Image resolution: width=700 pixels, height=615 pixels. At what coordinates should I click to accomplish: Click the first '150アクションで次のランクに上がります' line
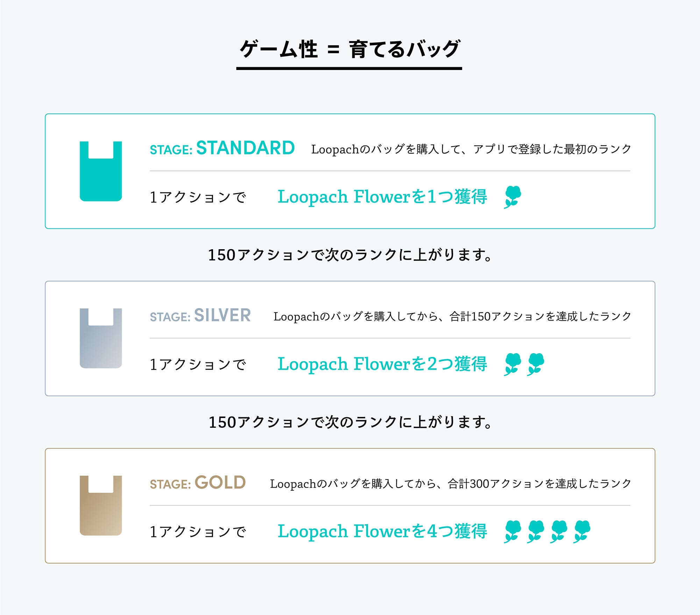click(x=350, y=255)
